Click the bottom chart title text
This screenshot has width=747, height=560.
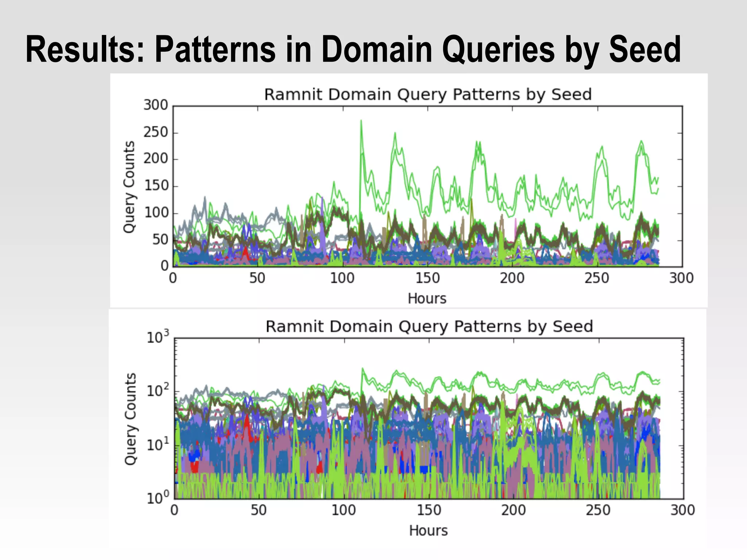[x=429, y=327]
